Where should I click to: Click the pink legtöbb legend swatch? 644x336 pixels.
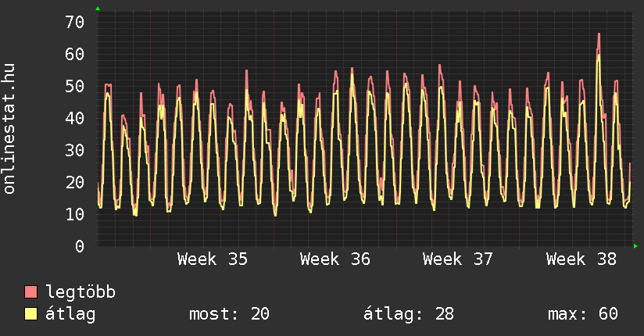[30, 292]
